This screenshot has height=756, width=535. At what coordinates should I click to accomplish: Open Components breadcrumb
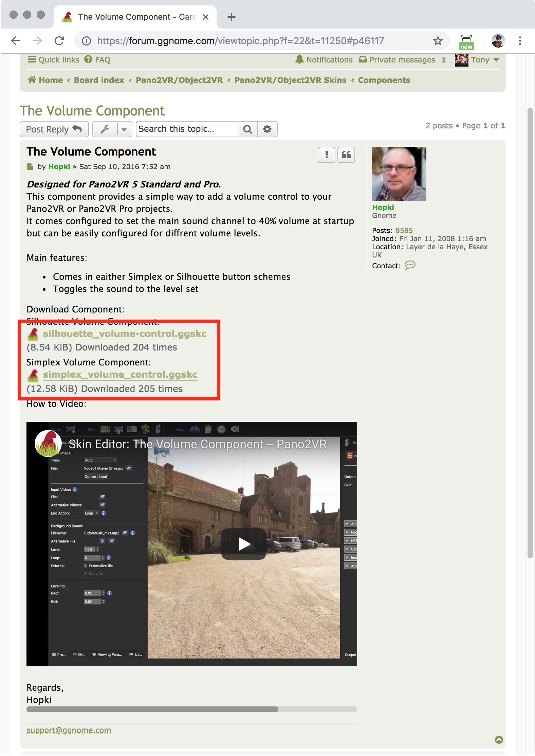pos(384,80)
